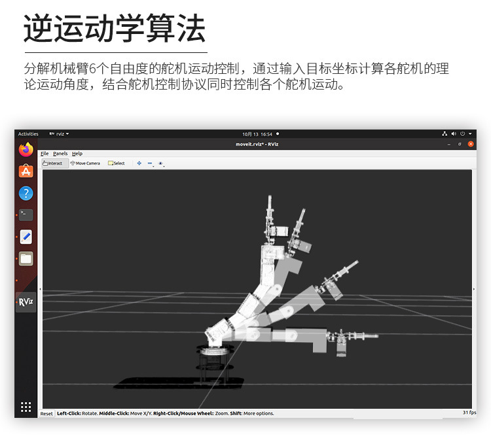
Task: Maximize the RViz window
Action: [460, 145]
